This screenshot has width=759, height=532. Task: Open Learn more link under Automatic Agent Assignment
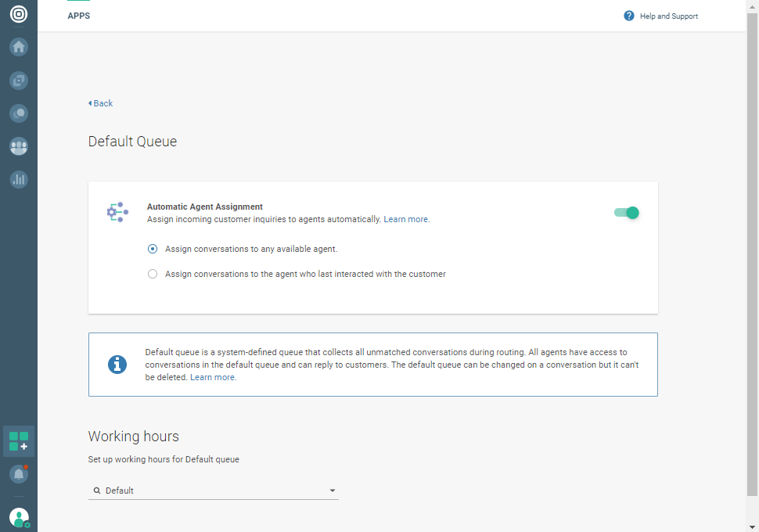point(406,219)
